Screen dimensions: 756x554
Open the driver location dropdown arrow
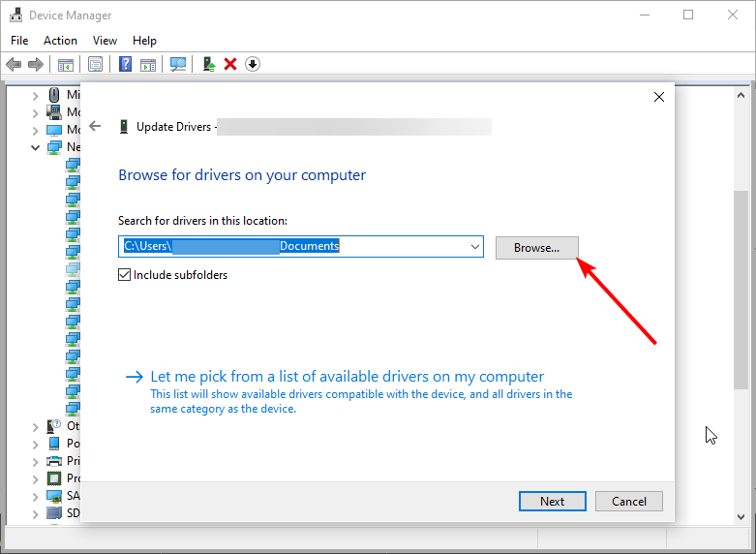(x=475, y=247)
